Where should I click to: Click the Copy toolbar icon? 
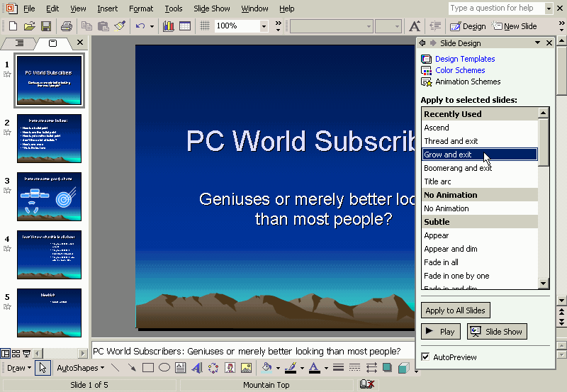pos(86,26)
